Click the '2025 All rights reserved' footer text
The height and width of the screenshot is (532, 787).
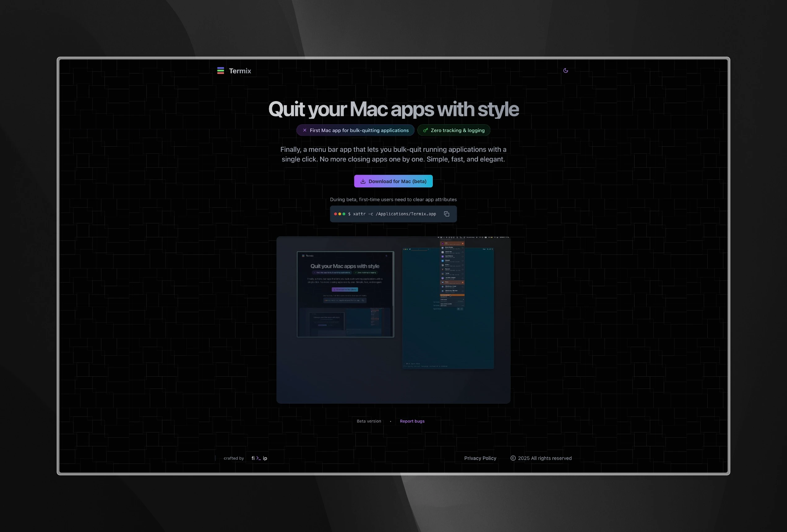click(545, 458)
